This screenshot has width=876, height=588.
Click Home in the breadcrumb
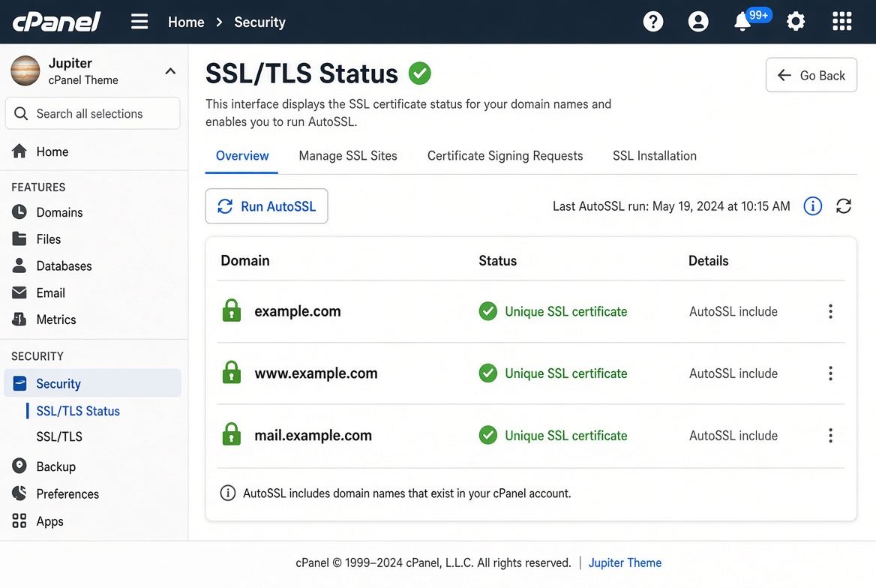pyautogui.click(x=186, y=22)
